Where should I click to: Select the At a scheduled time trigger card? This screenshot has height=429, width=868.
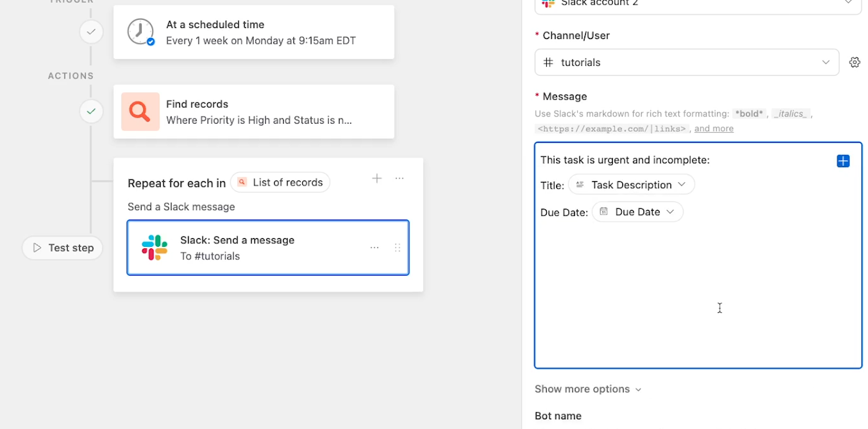(x=254, y=32)
